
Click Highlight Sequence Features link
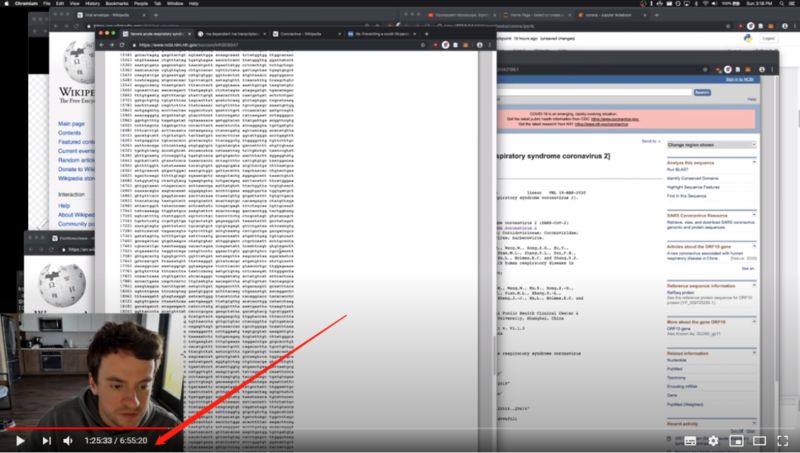693,187
